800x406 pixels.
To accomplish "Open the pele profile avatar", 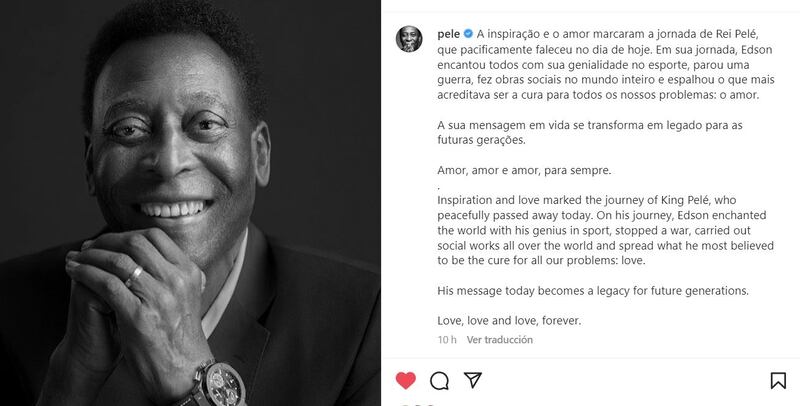I will 409,39.
